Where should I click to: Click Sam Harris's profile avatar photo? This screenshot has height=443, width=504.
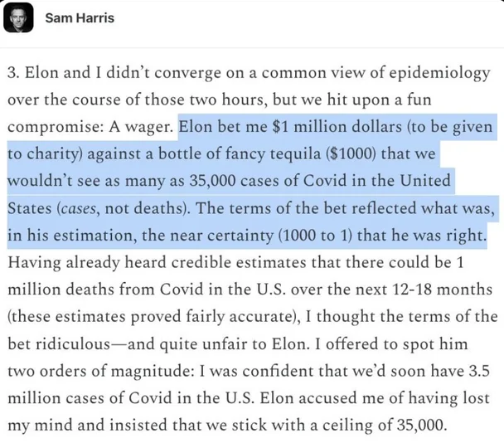coord(22,19)
